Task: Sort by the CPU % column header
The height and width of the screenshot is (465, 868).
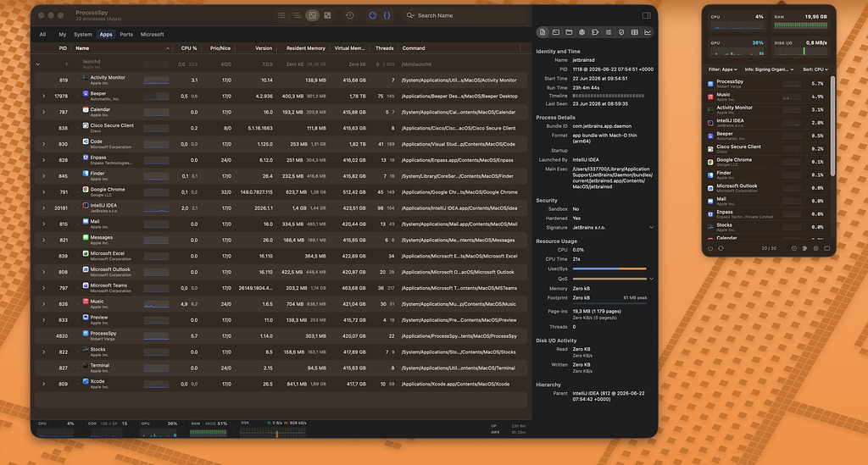Action: coord(189,48)
